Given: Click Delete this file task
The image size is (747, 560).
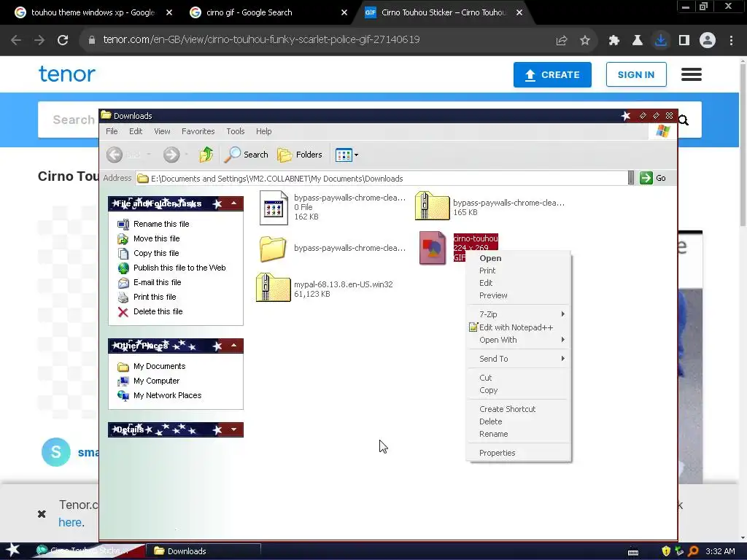Looking at the screenshot, I should 158,311.
